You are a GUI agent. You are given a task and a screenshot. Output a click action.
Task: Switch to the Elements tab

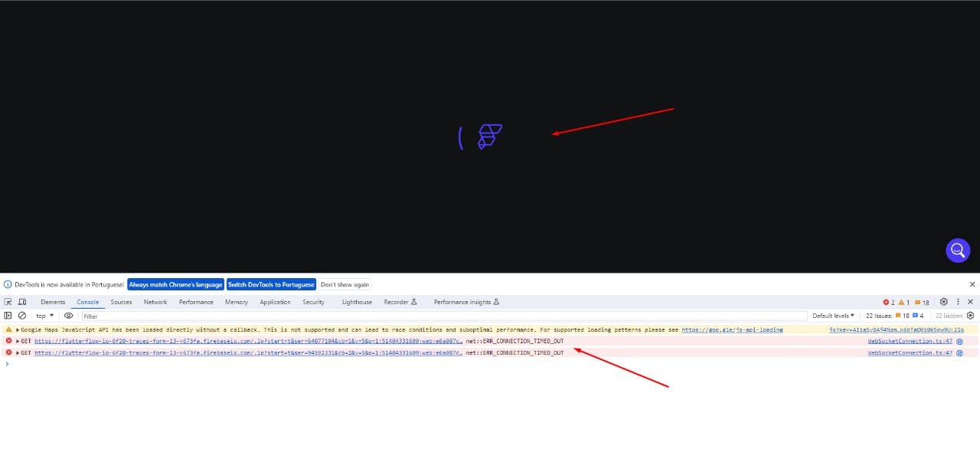click(x=53, y=302)
